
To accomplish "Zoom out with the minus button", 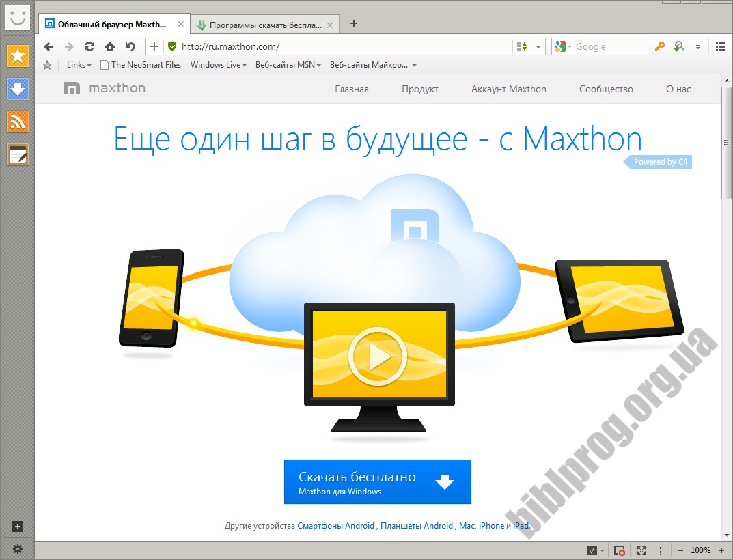I will 680,550.
